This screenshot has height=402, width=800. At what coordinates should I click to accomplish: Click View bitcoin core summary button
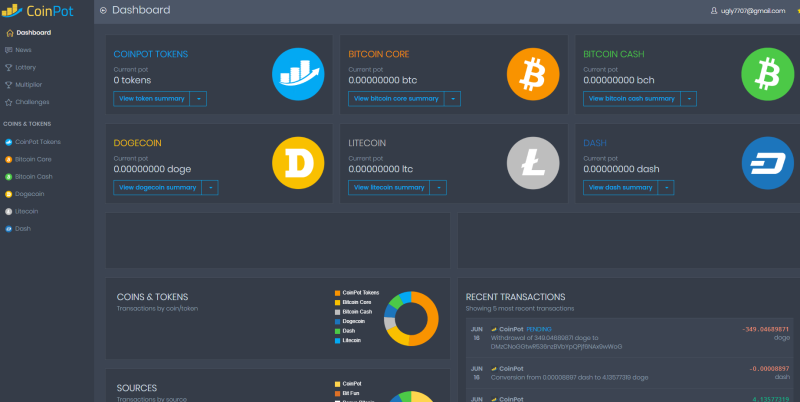click(396, 98)
